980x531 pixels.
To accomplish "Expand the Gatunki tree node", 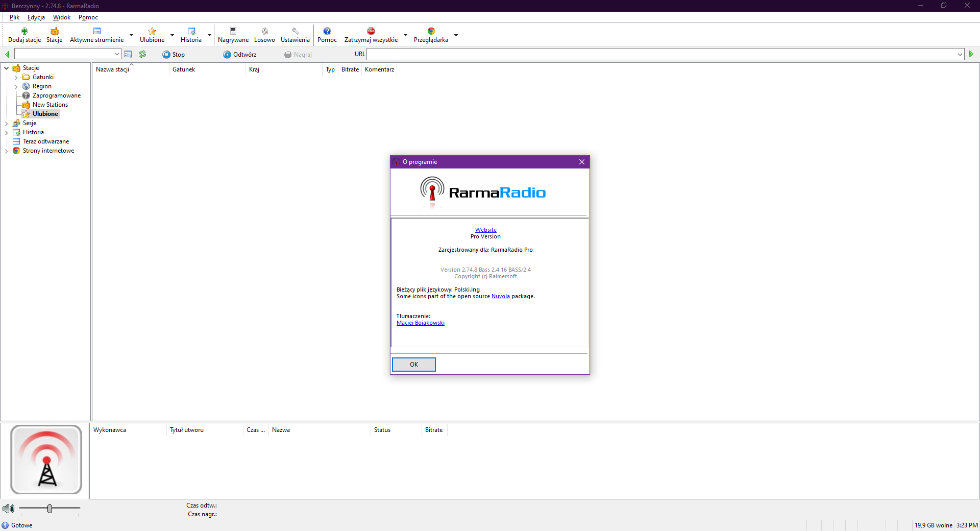I will pyautogui.click(x=16, y=78).
